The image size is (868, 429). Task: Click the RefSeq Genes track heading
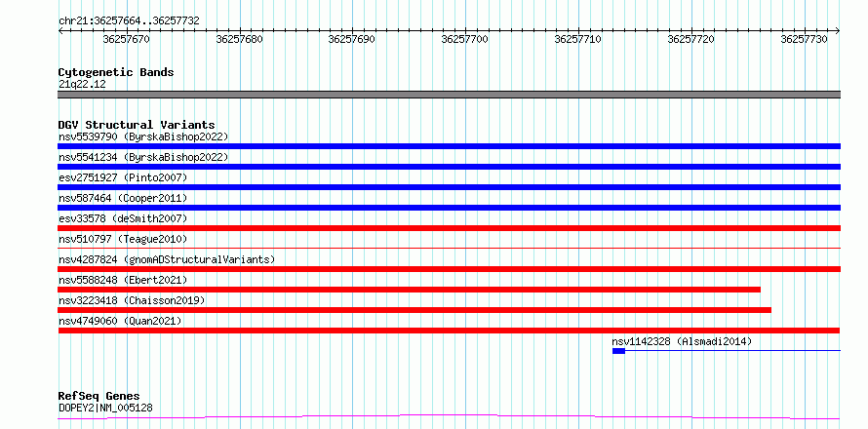pos(99,397)
